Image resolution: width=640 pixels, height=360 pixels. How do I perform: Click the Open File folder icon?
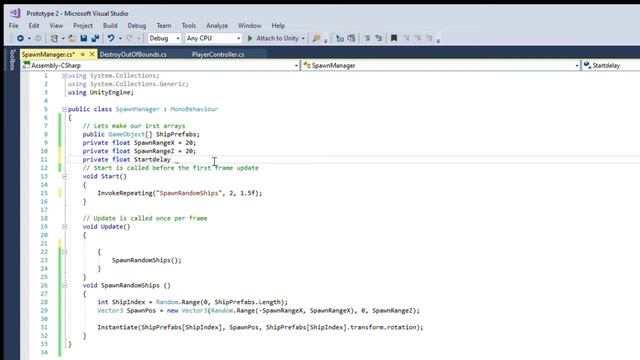[x=72, y=38]
